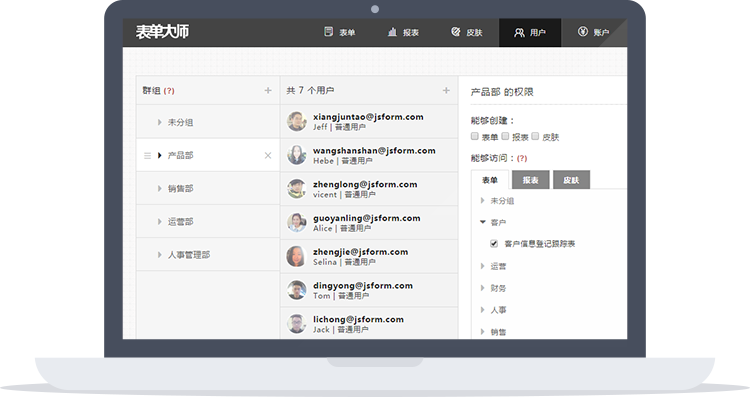
Task: Click avatar of lichong@jsform.com
Action: coord(297,324)
